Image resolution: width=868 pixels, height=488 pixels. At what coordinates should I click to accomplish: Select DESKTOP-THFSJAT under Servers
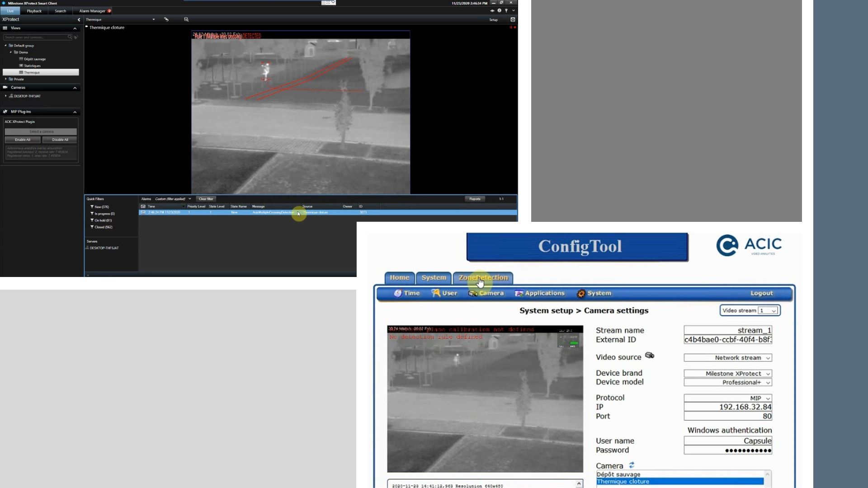(104, 248)
